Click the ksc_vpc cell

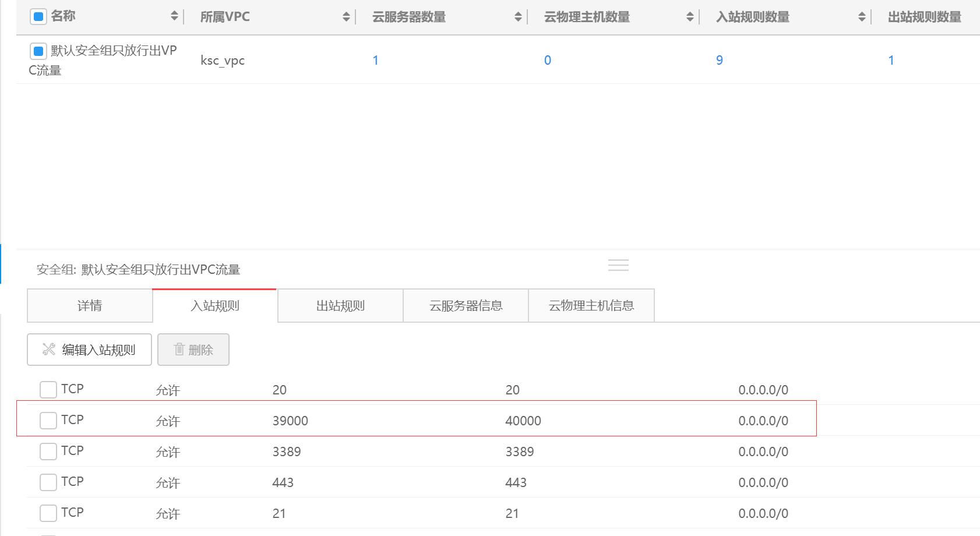pos(223,61)
